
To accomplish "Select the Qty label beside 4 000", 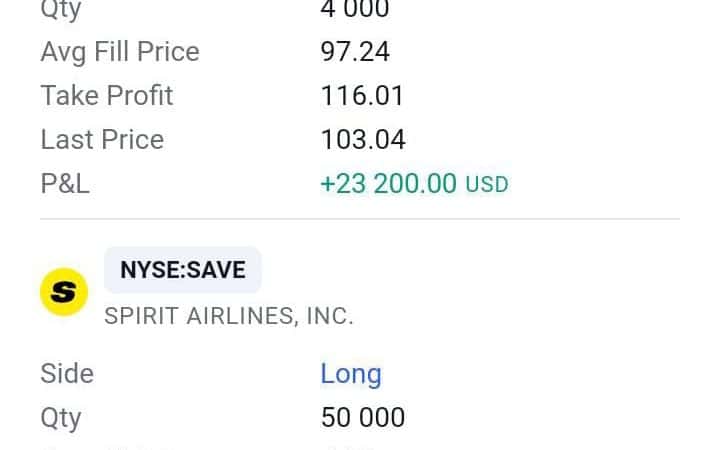I will click(x=61, y=10).
